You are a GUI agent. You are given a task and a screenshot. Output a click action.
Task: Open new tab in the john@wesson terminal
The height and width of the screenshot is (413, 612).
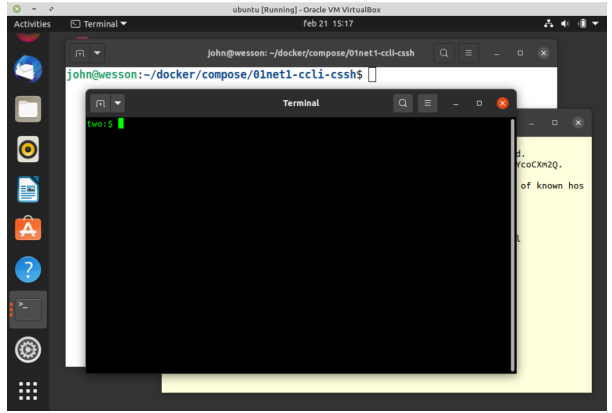coord(79,52)
